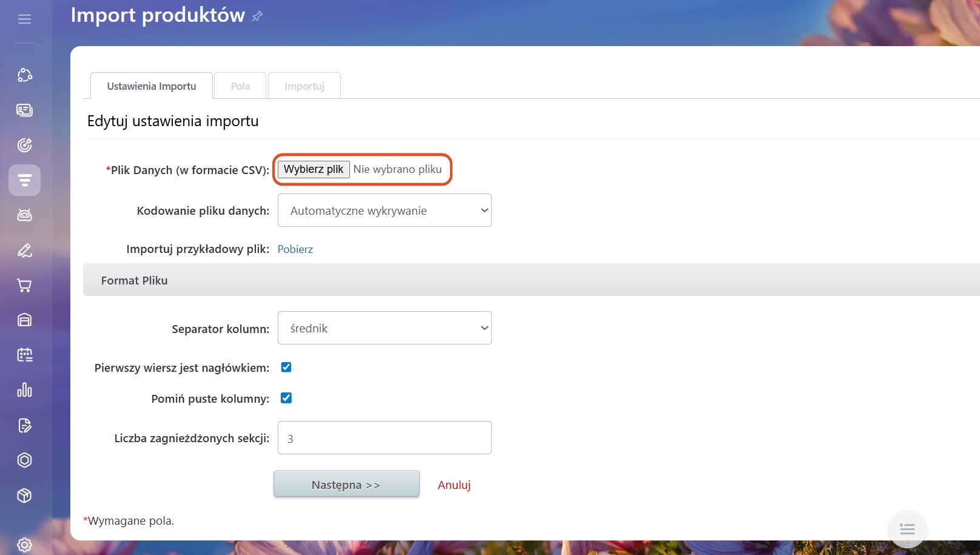Focus 'Liczba zagnieżdżonych sekcji' input field

tap(384, 438)
